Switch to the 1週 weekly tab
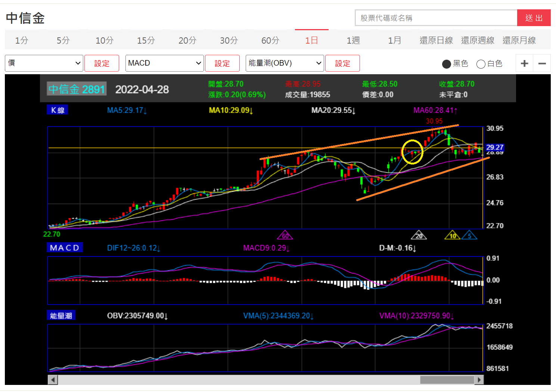Viewport: 556px width, 392px height. pos(353,40)
